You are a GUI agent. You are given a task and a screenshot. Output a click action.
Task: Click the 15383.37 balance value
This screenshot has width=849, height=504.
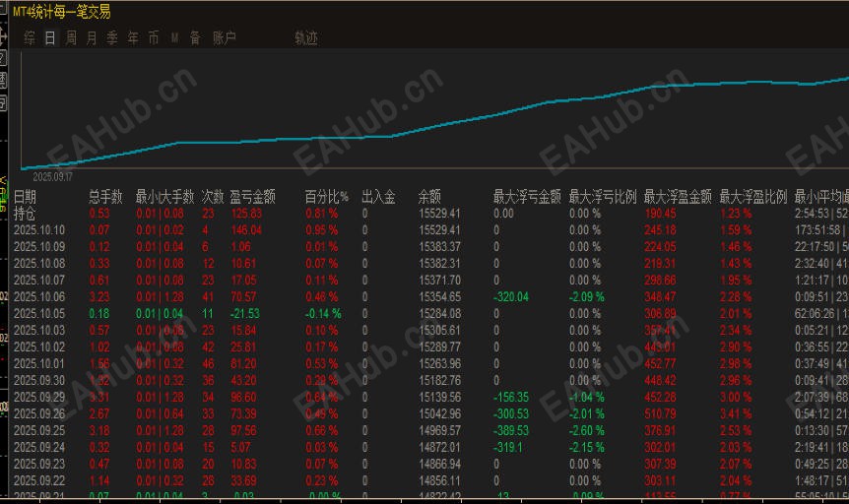[x=439, y=247]
